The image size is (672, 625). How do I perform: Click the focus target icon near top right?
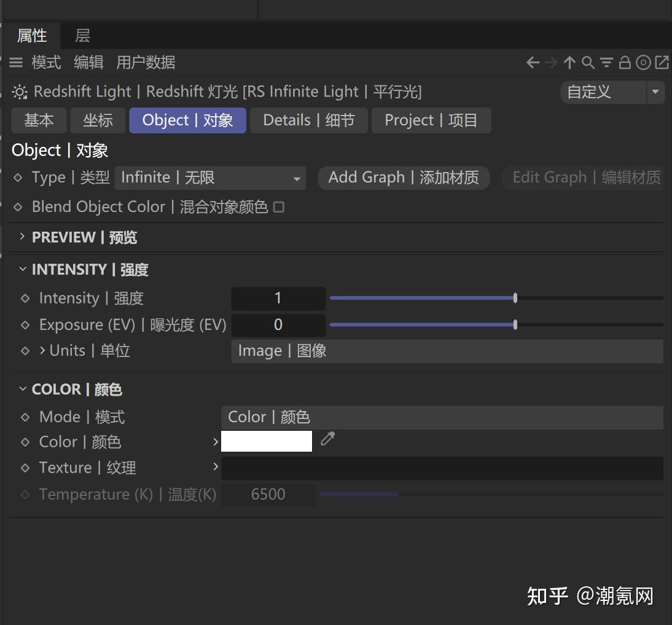coord(643,62)
